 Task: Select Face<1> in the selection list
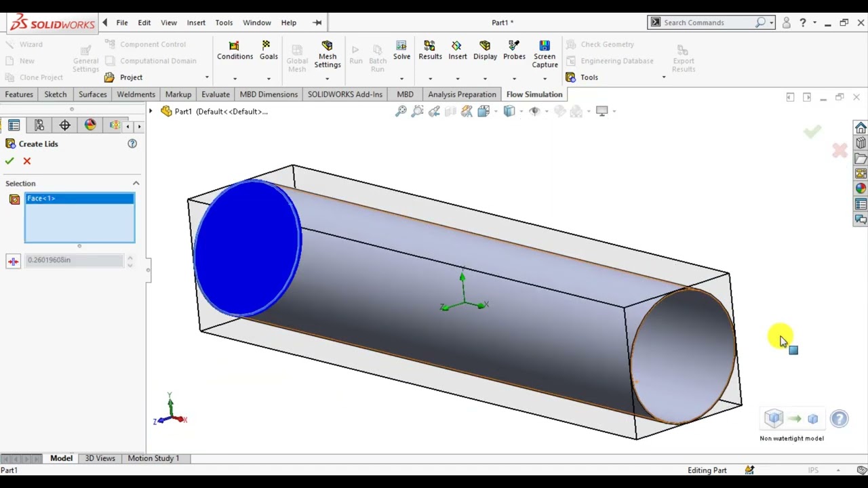(x=79, y=198)
